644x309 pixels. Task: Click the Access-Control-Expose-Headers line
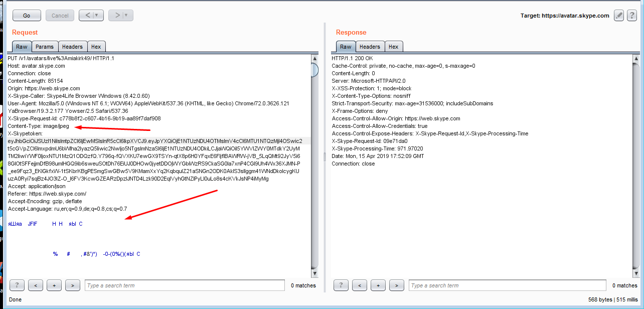430,133
